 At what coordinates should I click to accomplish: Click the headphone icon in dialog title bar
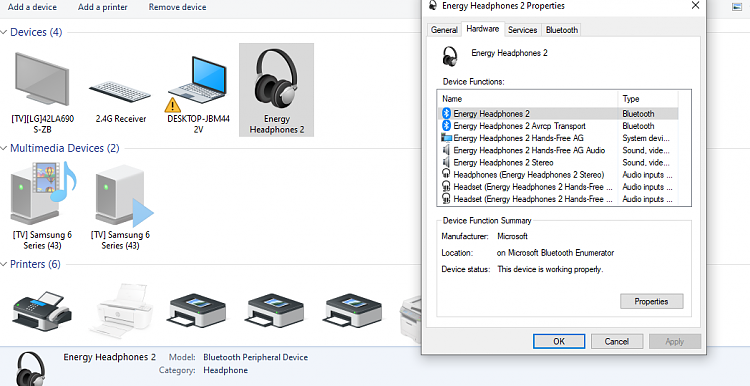click(433, 6)
